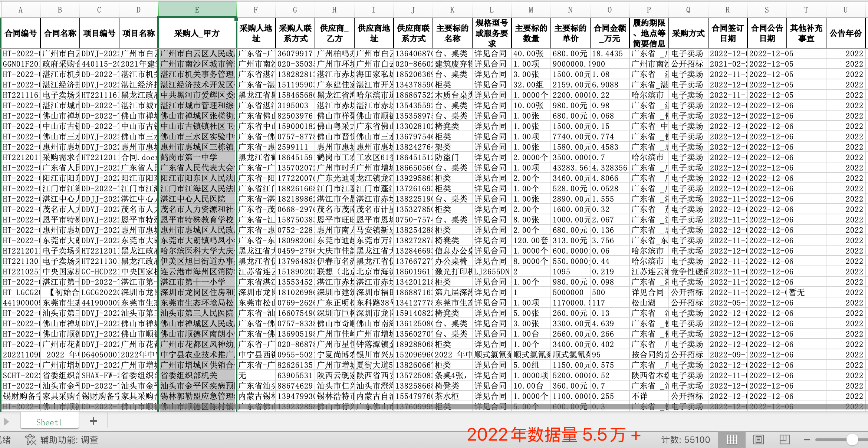Select column U header
The height and width of the screenshot is (448, 868).
tap(845, 10)
